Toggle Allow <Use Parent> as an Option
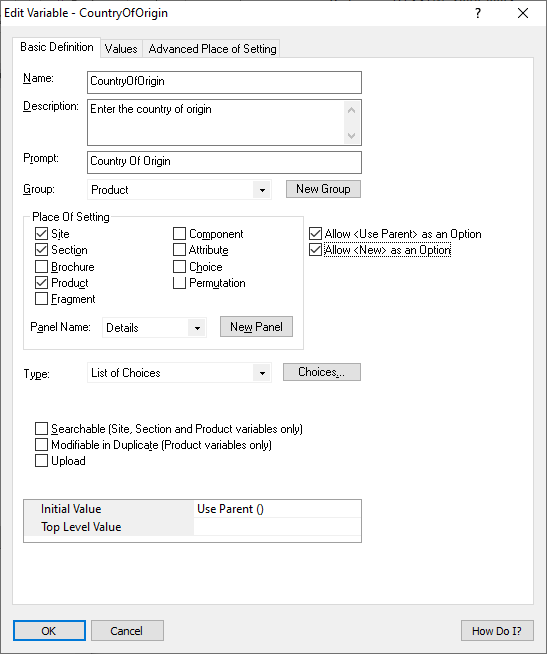Viewport: 547px width, 654px height. click(315, 234)
